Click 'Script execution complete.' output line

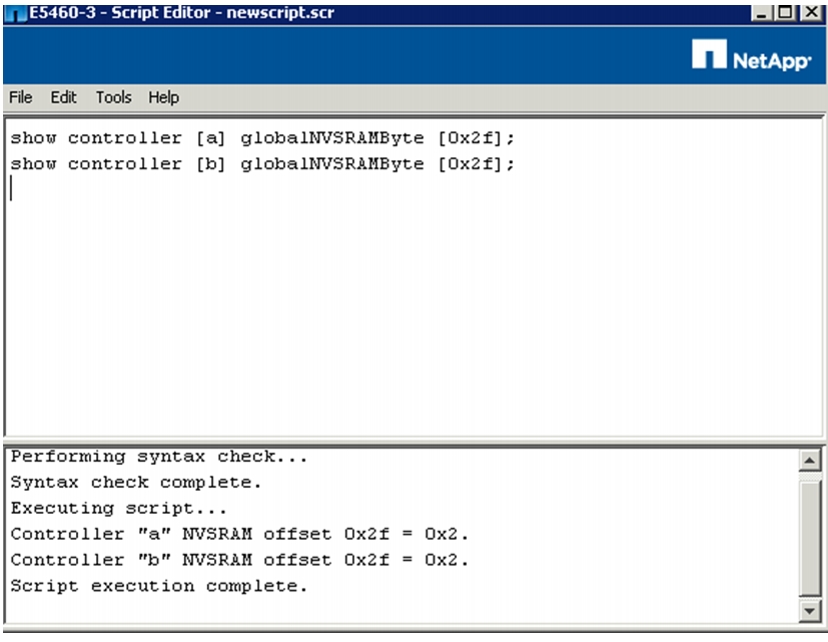(158, 586)
